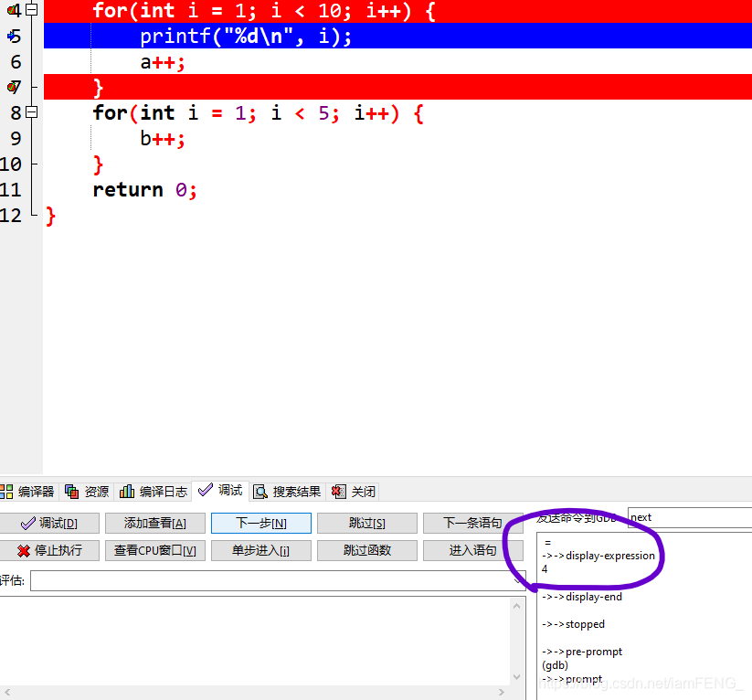The width and height of the screenshot is (752, 700).
Task: Click the '(gdb)' line in output
Action: (555, 665)
